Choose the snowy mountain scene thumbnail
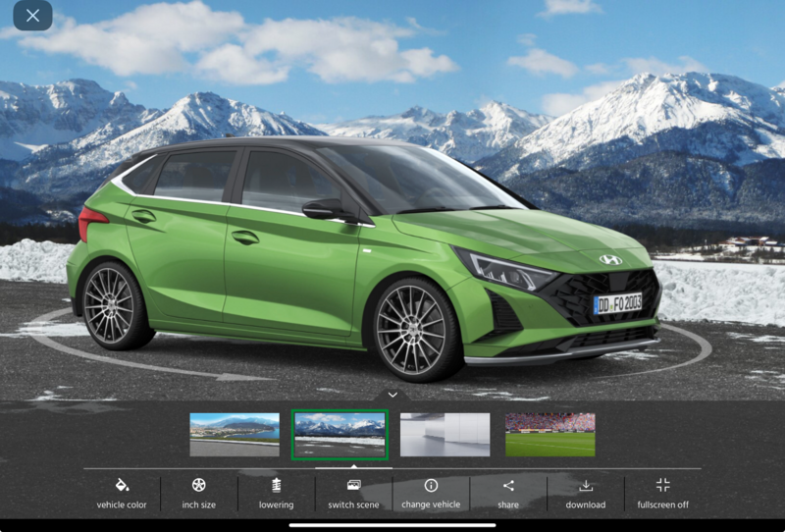The width and height of the screenshot is (785, 532). tap(340, 434)
